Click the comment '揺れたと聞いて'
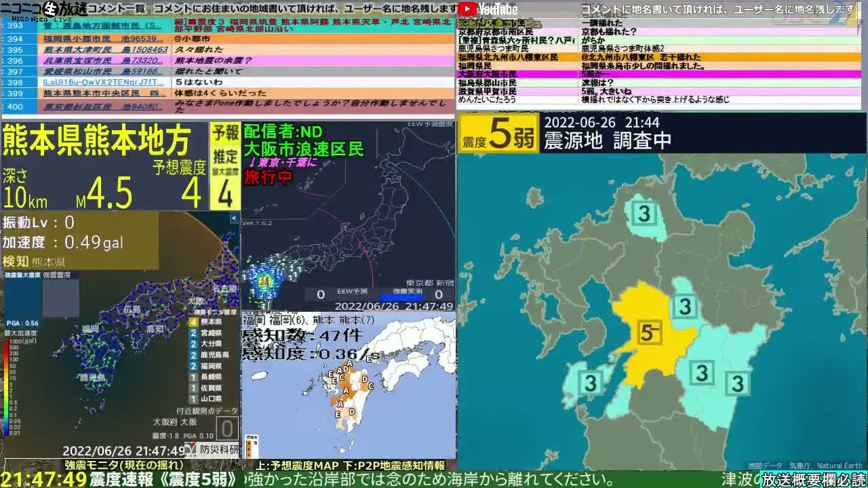 208,71
